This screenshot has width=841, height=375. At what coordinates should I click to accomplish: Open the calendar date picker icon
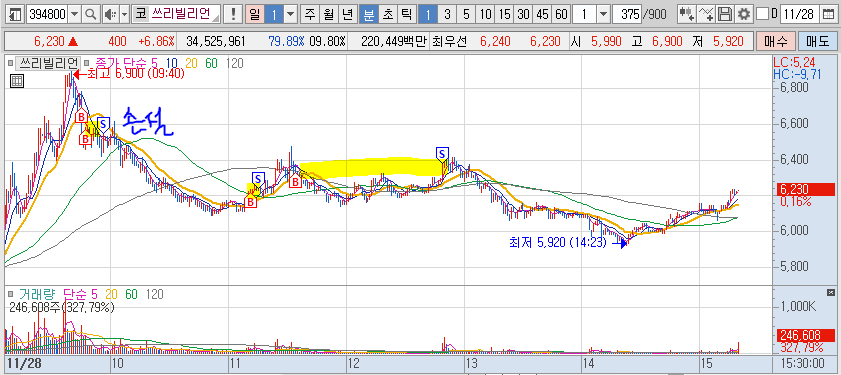pos(829,14)
